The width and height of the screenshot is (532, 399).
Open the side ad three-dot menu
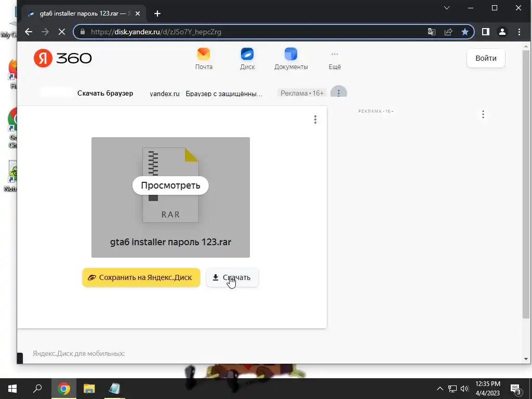483,114
